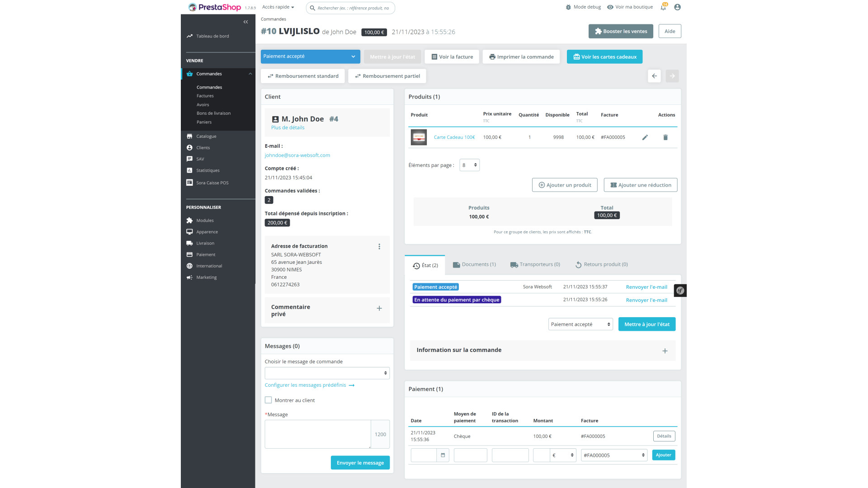868x488 pixels.
Task: Collapse the sidebar with double chevron icon
Action: 245,22
